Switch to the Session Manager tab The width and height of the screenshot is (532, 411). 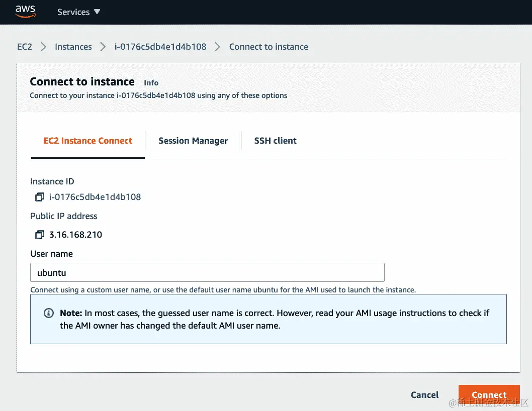[x=193, y=141]
